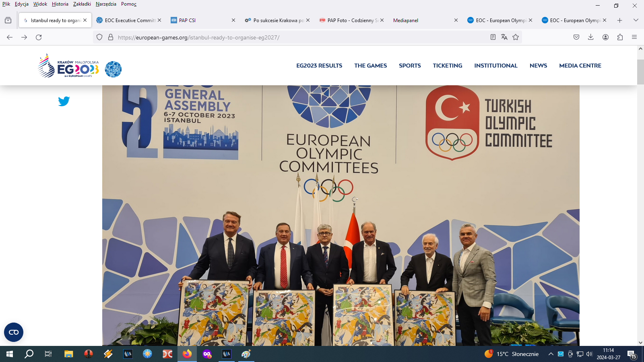
Task: Click the page vertical scrollbar thumb
Action: (640, 72)
